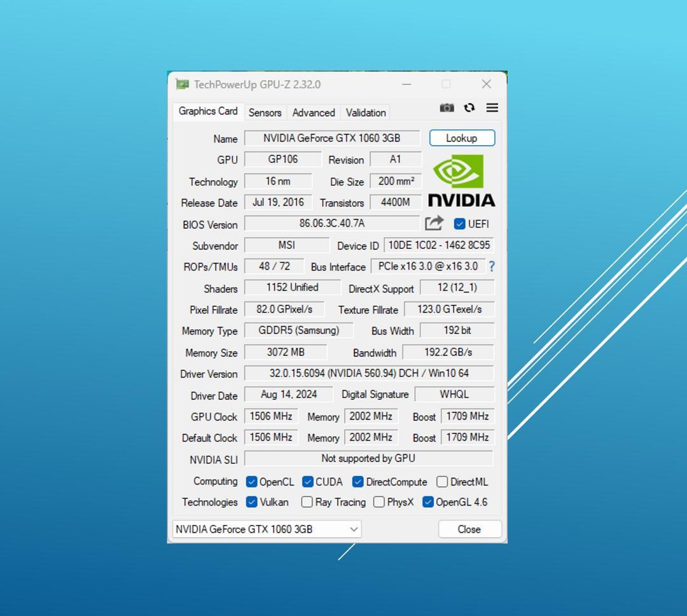Click the GPU Clock row Boost 1709 MHz

pyautogui.click(x=468, y=416)
